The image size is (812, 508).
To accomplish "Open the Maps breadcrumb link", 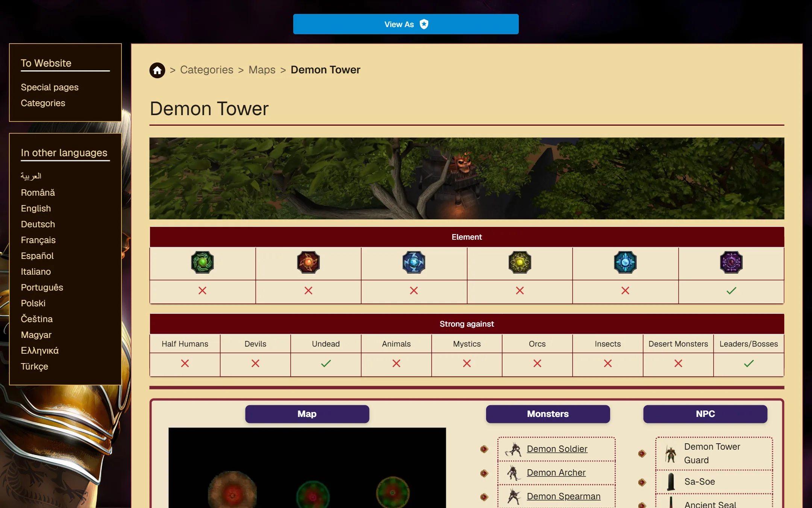I will tap(262, 70).
